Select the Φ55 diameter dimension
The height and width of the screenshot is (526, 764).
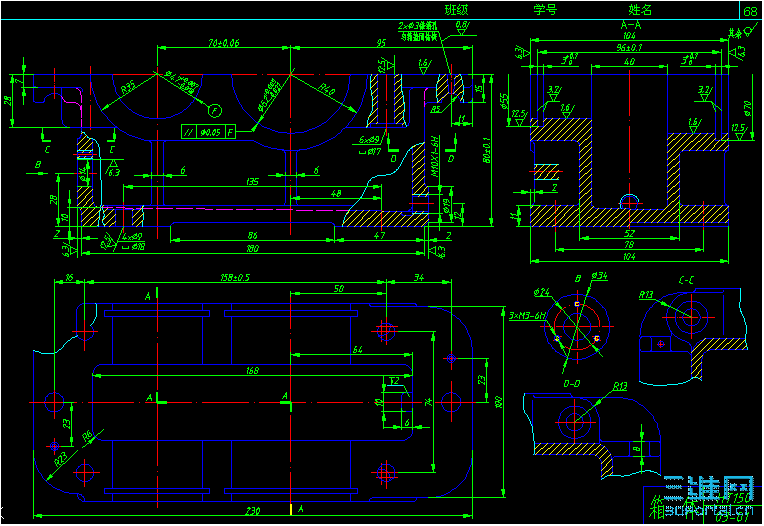point(504,101)
